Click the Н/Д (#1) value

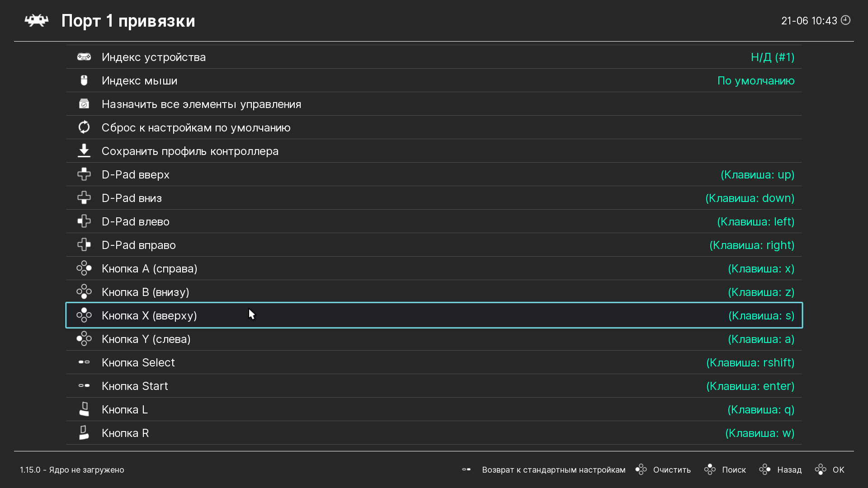tap(773, 57)
